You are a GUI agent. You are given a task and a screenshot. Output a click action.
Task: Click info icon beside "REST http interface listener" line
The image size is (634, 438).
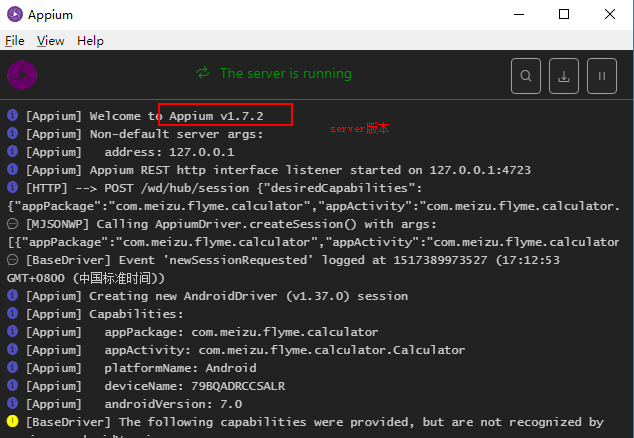[13, 169]
